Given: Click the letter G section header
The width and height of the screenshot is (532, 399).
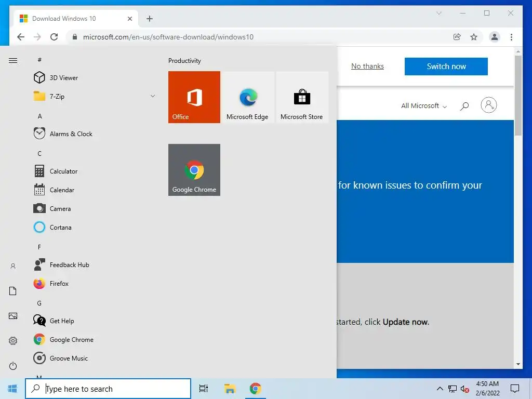Looking at the screenshot, I should click(x=39, y=303).
